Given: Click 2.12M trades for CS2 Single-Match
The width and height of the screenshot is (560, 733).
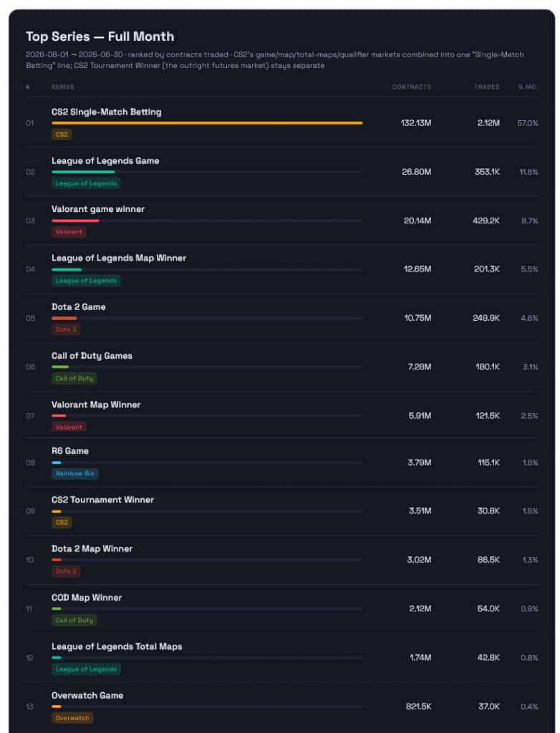Looking at the screenshot, I should pos(488,123).
